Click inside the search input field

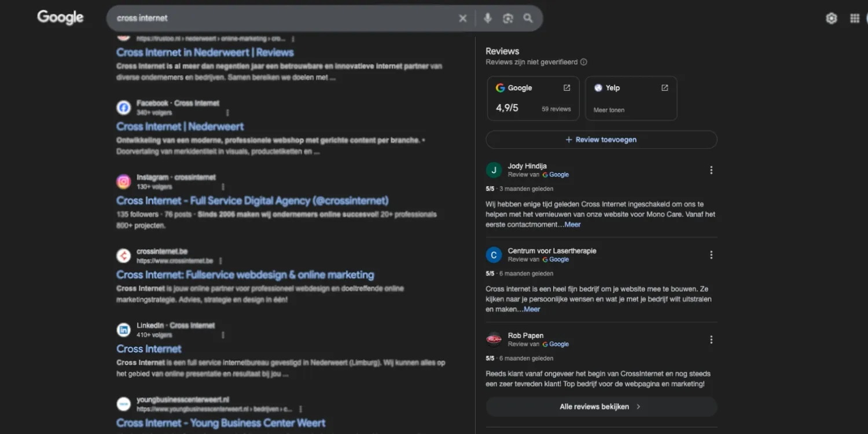tap(260, 18)
